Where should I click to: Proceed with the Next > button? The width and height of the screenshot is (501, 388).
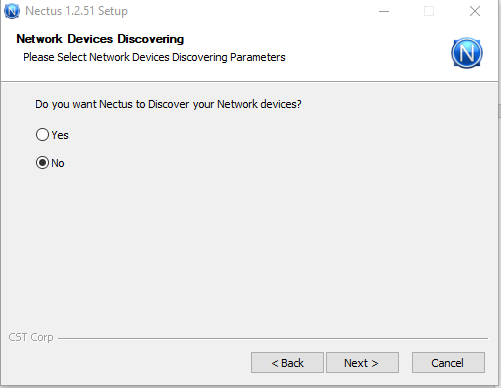click(362, 363)
